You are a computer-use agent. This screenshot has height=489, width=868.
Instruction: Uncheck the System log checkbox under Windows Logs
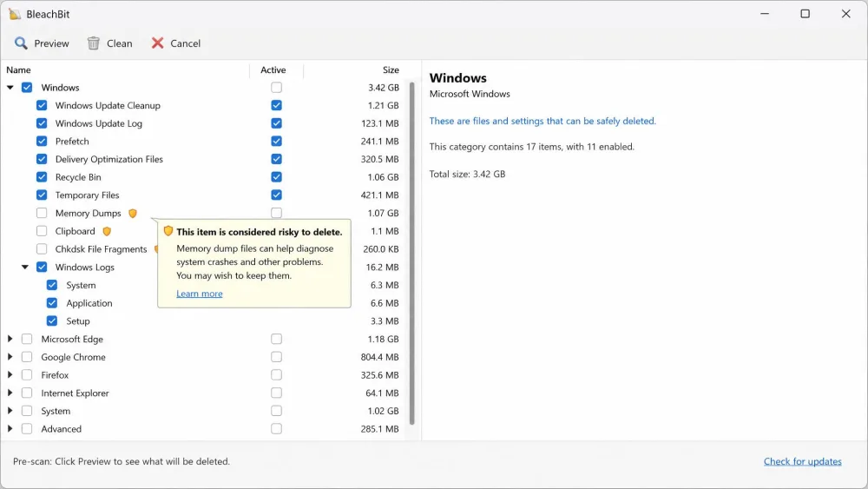click(52, 285)
